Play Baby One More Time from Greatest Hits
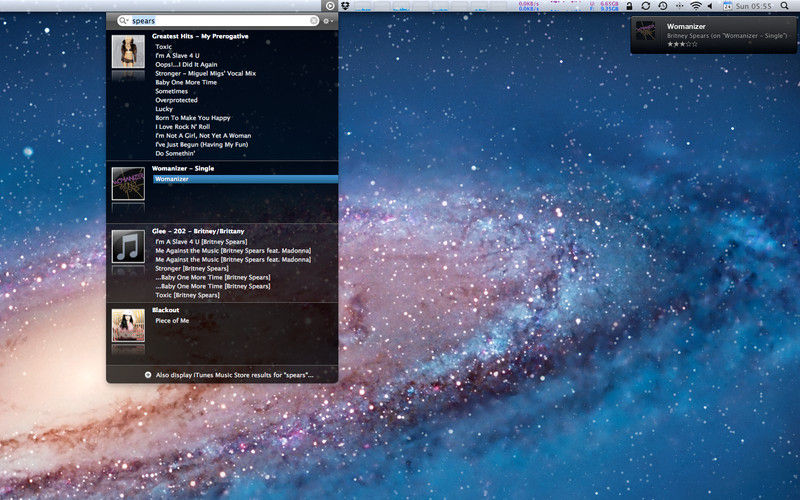Image resolution: width=800 pixels, height=500 pixels. pyautogui.click(x=186, y=82)
